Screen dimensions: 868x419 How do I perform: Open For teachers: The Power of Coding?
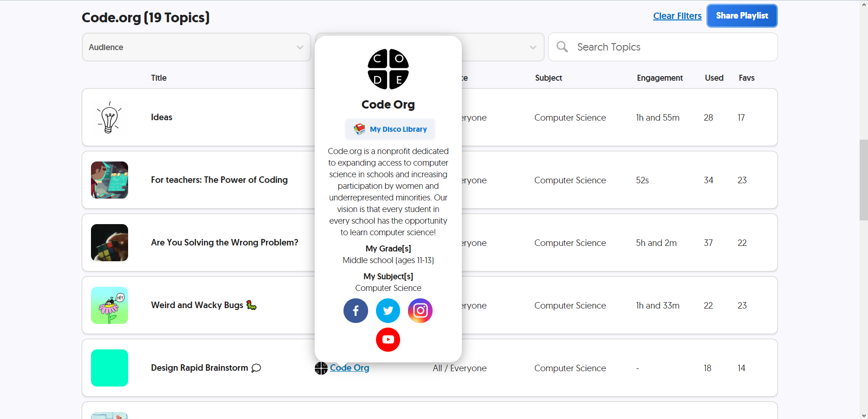pyautogui.click(x=219, y=180)
